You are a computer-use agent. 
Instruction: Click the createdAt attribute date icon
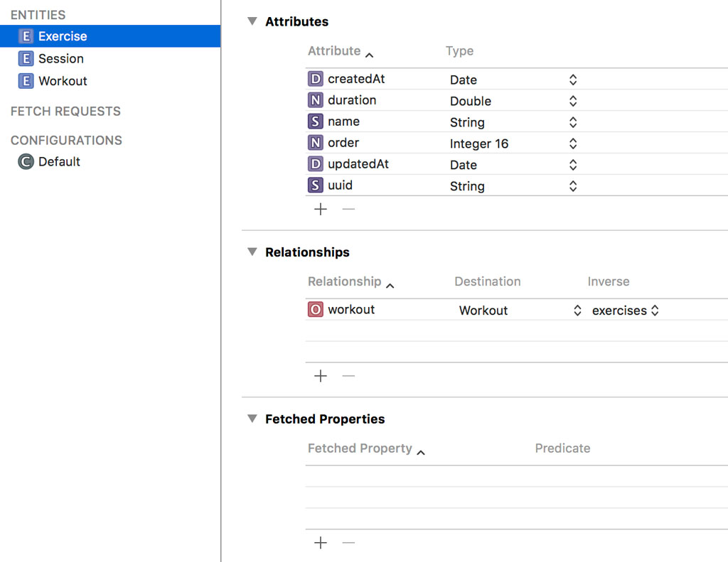315,80
